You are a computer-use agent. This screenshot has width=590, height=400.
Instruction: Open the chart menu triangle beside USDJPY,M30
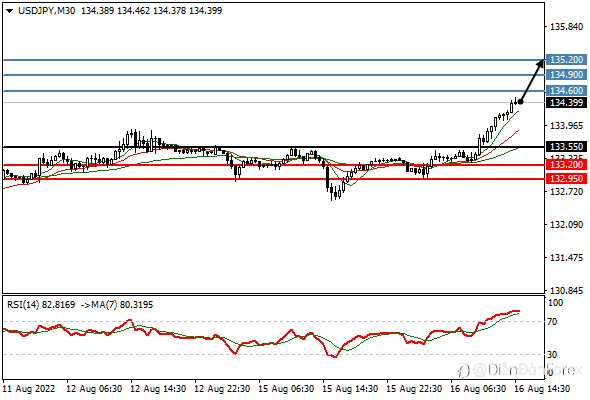10,11
